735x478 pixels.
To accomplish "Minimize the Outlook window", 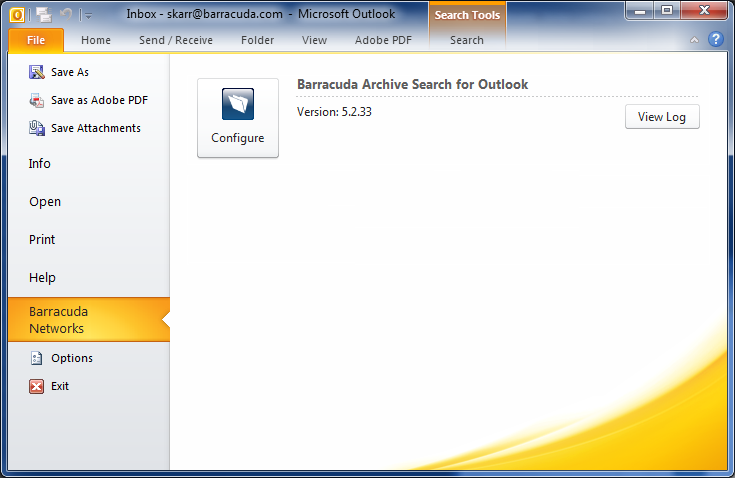I will (640, 11).
